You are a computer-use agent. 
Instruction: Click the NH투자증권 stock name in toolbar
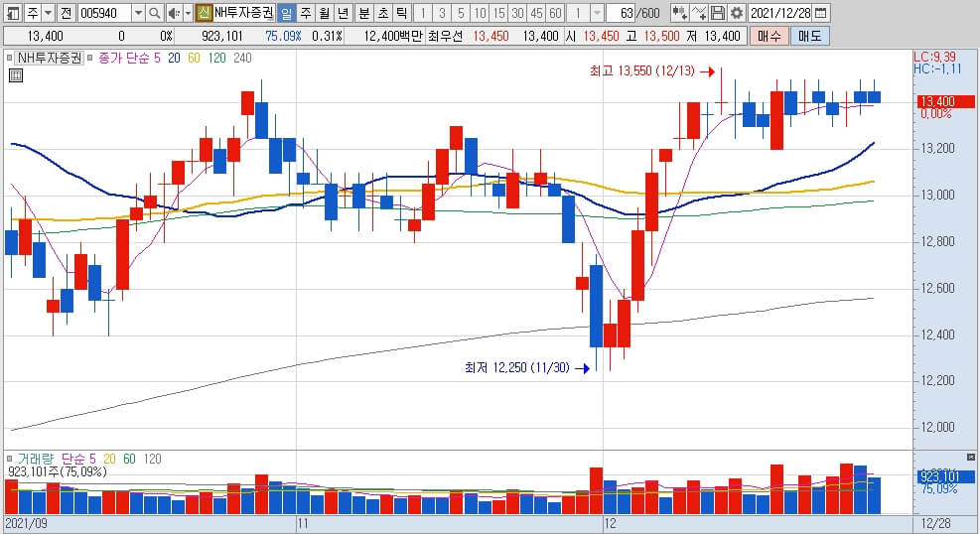pos(243,13)
